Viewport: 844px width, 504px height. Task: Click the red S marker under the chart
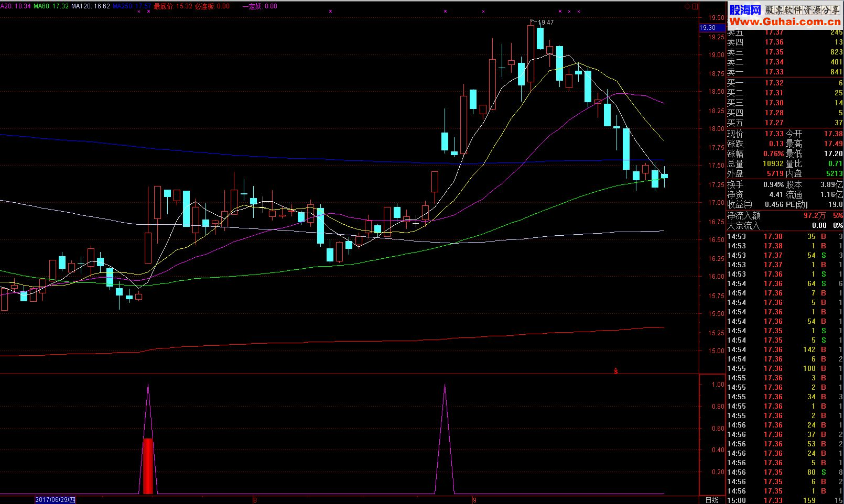(615, 371)
